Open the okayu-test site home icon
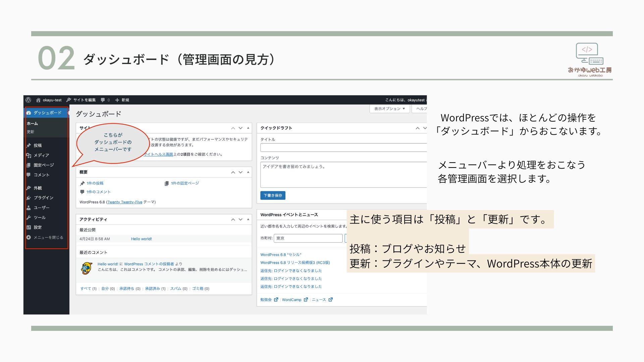 [x=38, y=100]
